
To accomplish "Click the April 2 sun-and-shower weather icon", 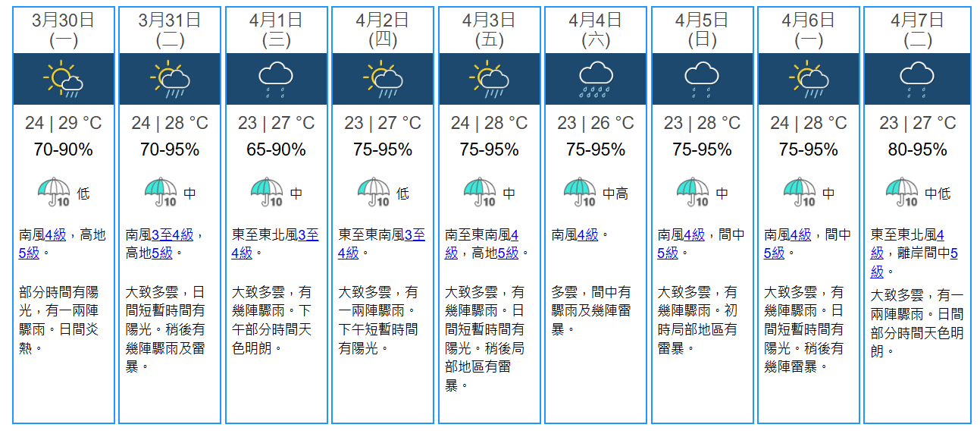I will click(x=383, y=79).
